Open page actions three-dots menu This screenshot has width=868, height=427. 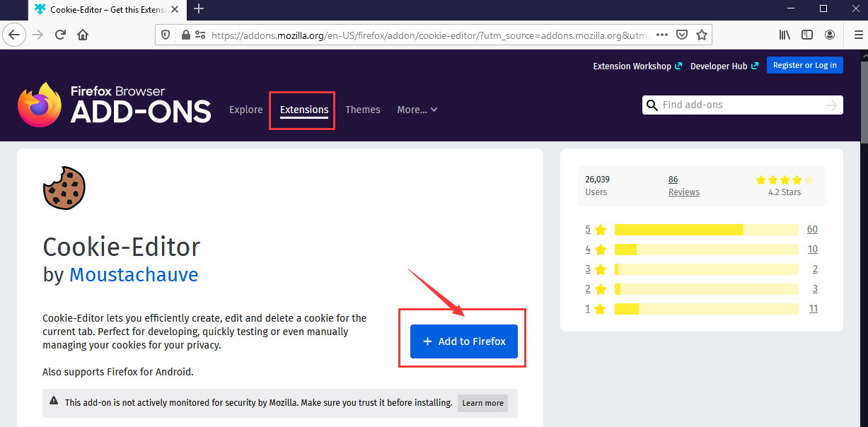(662, 35)
